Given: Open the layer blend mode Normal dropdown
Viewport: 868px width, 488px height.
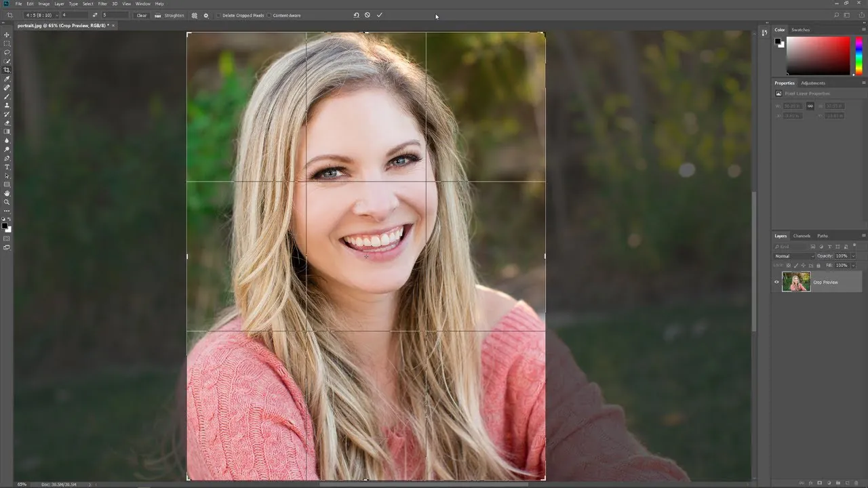Looking at the screenshot, I should click(794, 256).
